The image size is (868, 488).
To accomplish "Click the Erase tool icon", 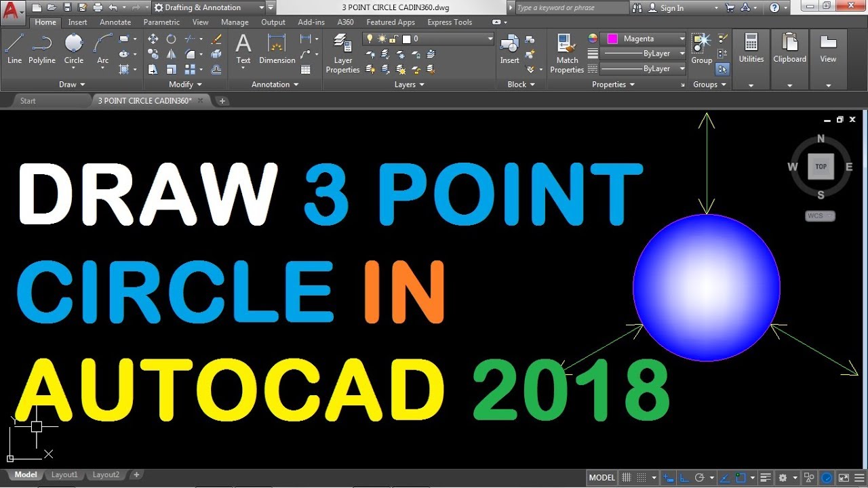I will [216, 39].
